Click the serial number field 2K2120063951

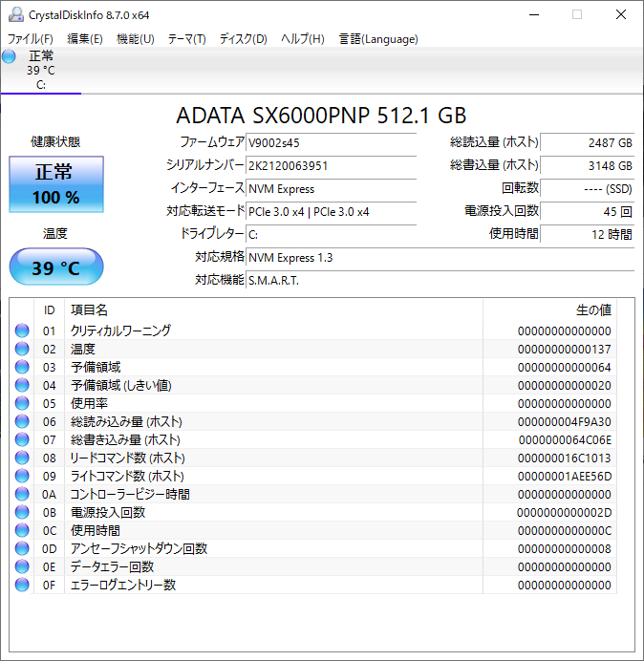click(x=331, y=165)
